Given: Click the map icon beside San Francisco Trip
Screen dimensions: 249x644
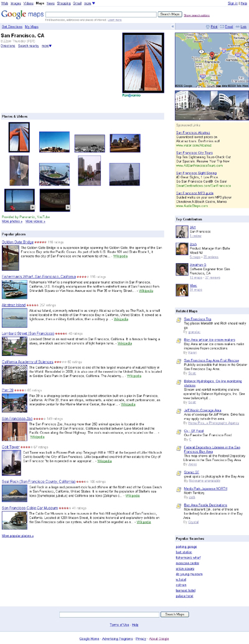Looking at the screenshot, I should pos(178,320).
